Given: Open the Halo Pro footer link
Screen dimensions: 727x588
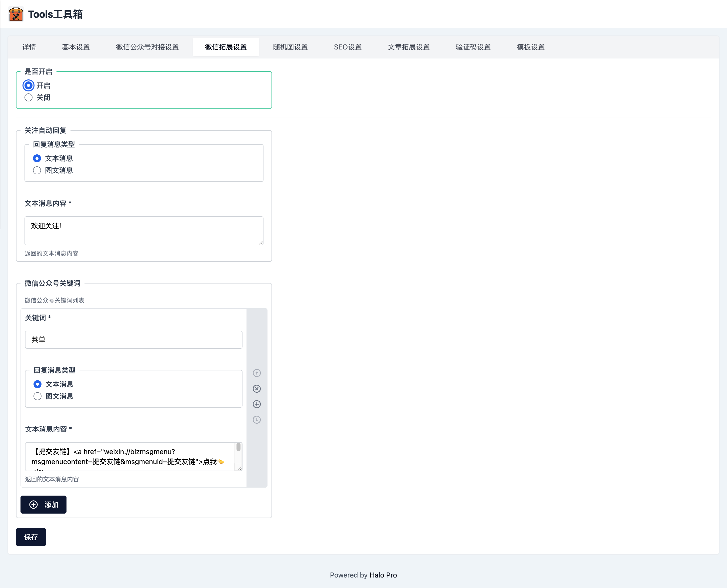Looking at the screenshot, I should coord(383,575).
